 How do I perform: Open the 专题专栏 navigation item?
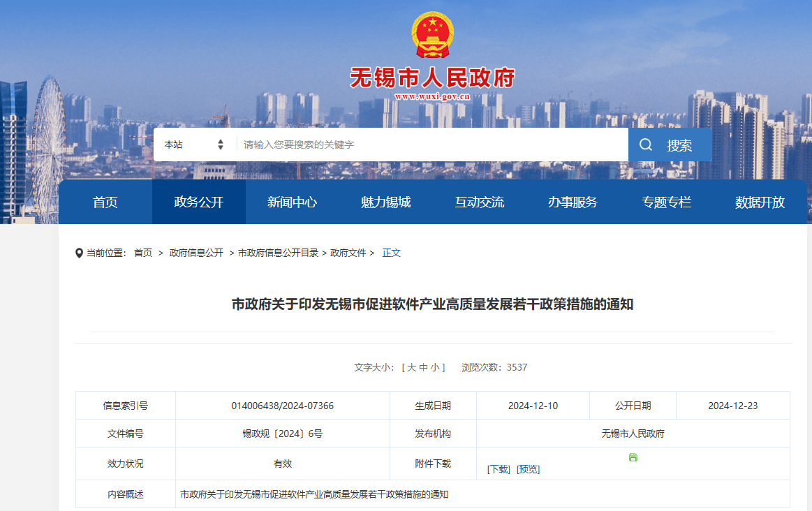pyautogui.click(x=666, y=202)
